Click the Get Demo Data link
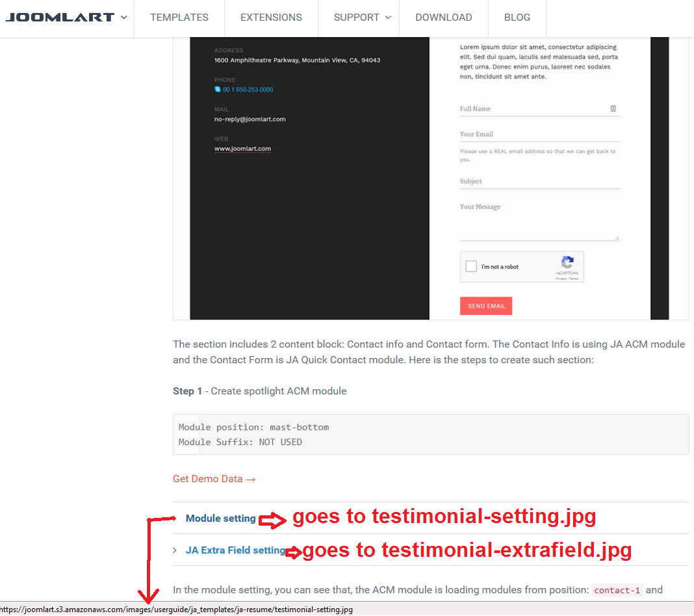This screenshot has height=616, width=694. (x=214, y=479)
